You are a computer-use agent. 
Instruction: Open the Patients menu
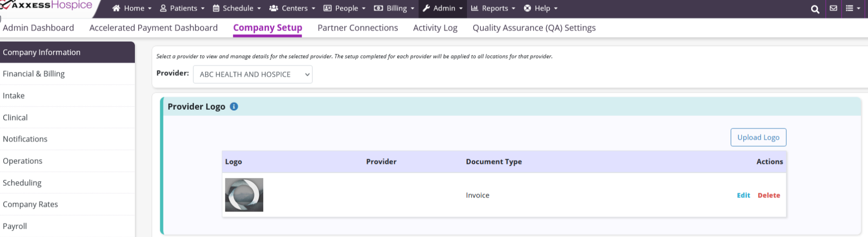pos(182,8)
